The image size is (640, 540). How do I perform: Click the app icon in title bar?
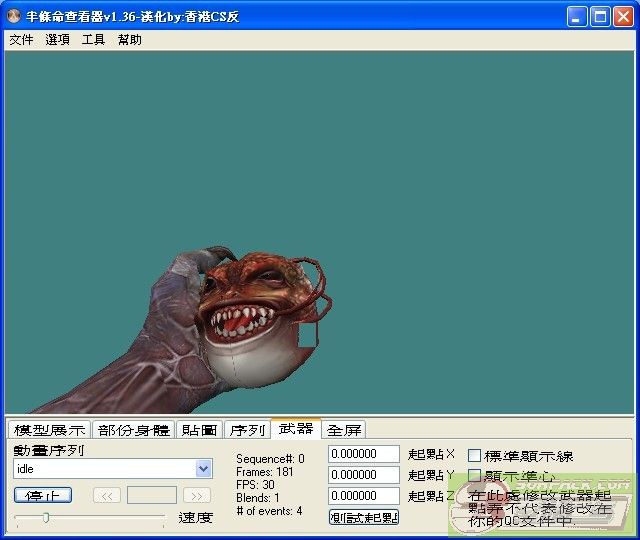(x=15, y=16)
